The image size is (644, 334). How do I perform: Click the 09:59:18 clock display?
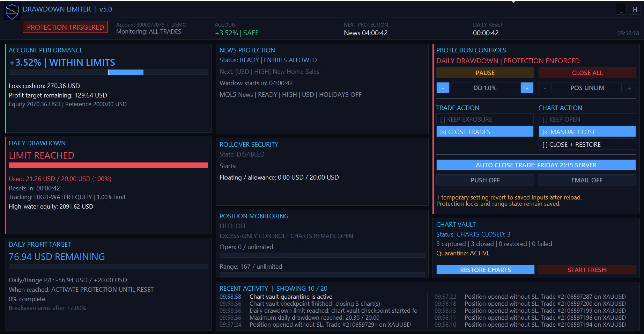point(628,33)
